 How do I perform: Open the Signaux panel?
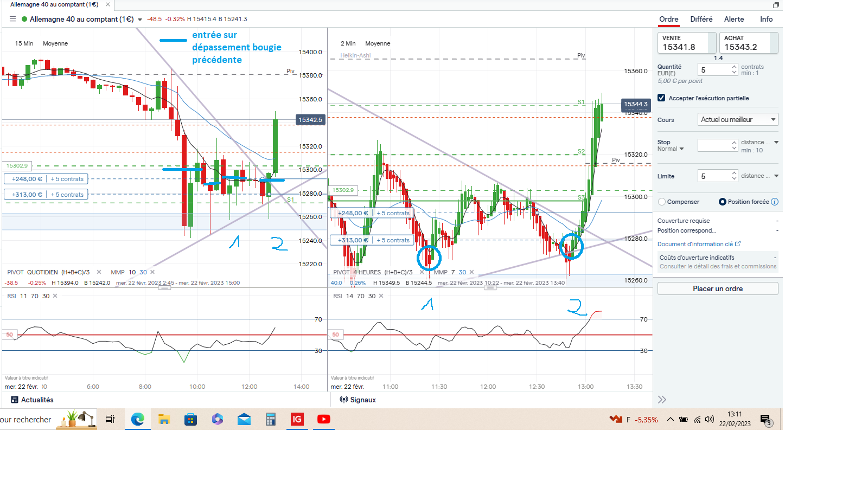(358, 400)
